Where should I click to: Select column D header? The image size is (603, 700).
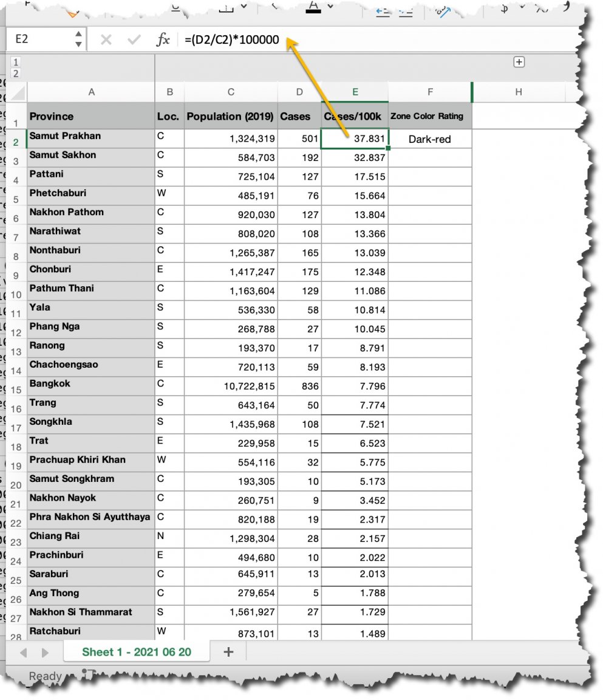[x=299, y=92]
